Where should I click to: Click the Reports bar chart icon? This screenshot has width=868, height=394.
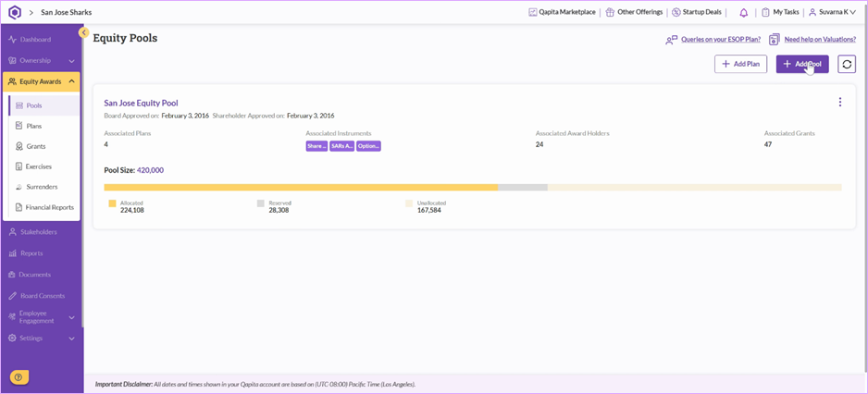pos(12,253)
